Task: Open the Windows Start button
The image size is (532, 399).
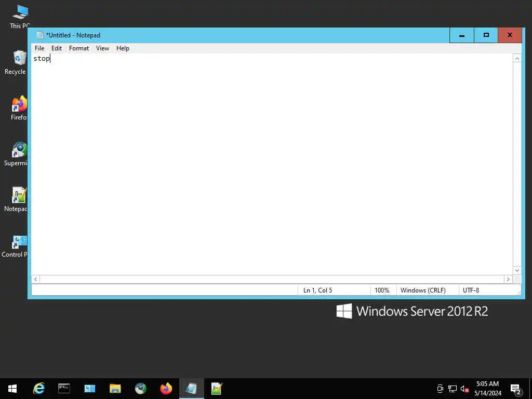Action: coord(12,389)
